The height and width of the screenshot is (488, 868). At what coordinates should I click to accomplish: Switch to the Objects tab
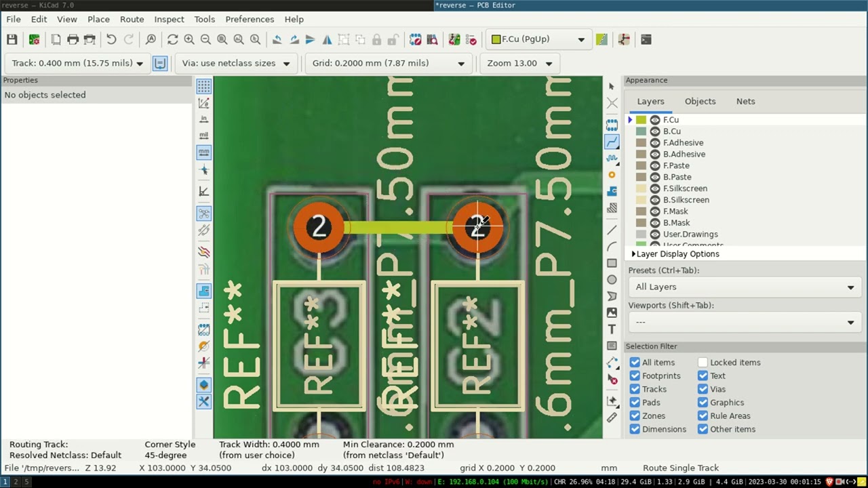[x=700, y=101]
